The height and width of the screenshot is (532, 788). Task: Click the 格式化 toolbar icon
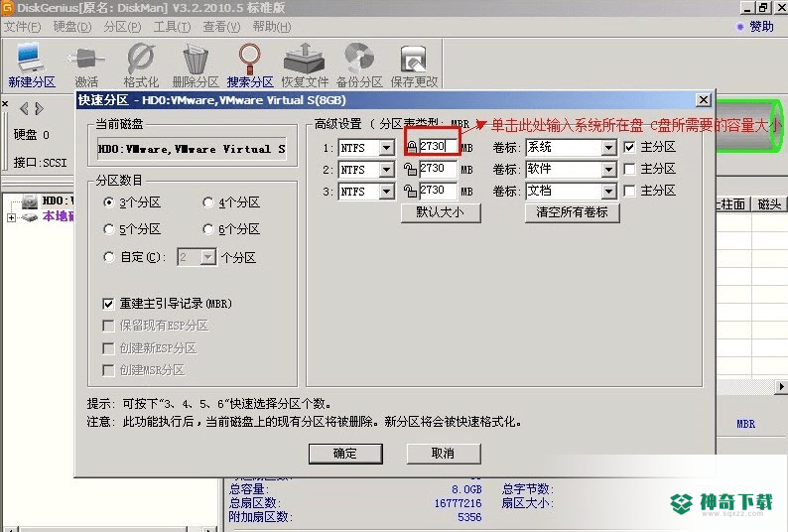[x=141, y=66]
